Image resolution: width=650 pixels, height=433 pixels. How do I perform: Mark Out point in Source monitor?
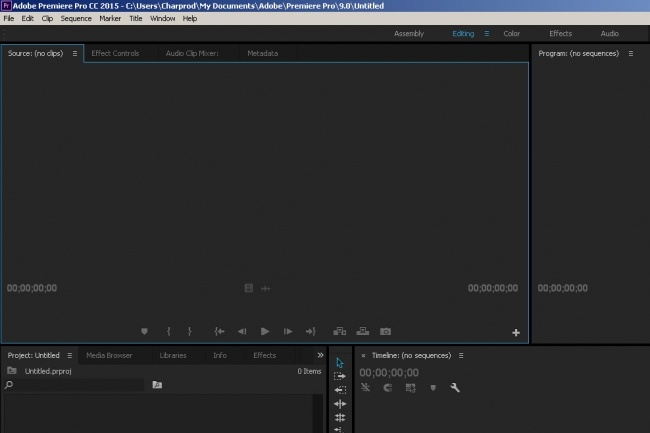(189, 331)
